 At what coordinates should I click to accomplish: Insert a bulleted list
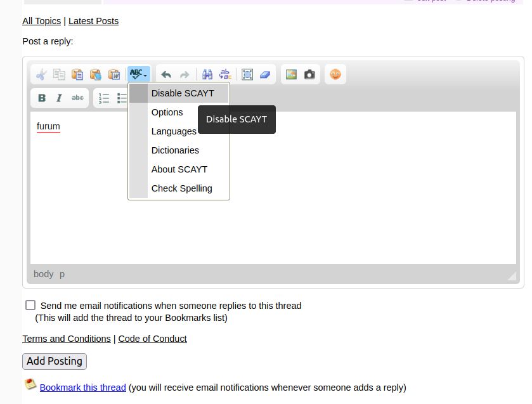(x=122, y=98)
